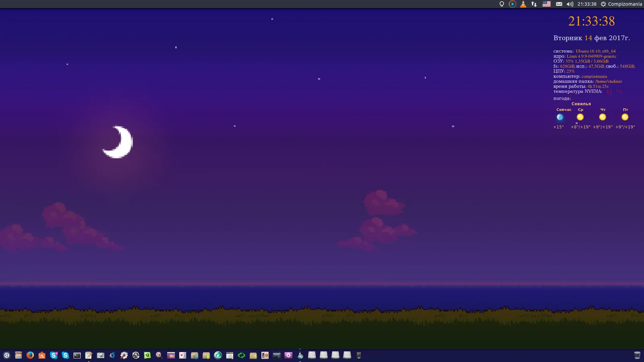This screenshot has width=644, height=362.
Task: Open the mail envelope messaging menu
Action: [x=559, y=4]
